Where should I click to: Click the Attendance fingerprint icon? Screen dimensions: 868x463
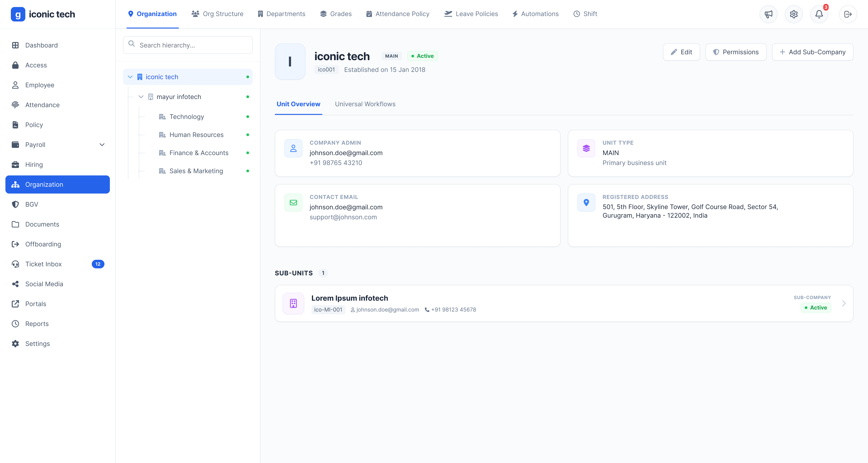tap(15, 105)
